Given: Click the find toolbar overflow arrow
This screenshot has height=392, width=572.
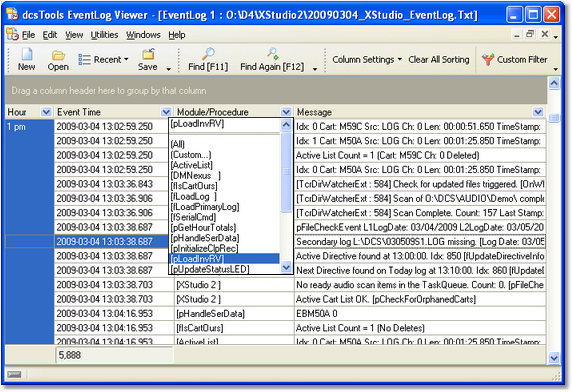Looking at the screenshot, I should [315, 69].
